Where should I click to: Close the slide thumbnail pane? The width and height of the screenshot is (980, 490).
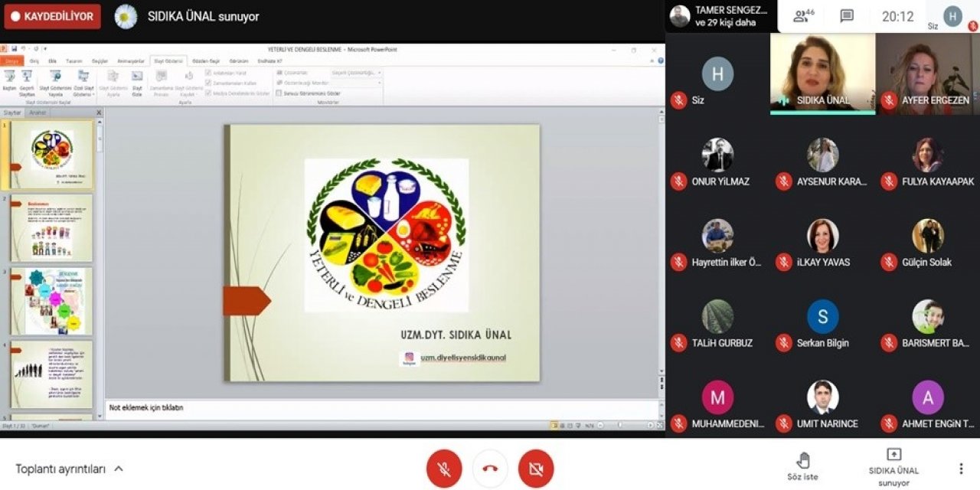(x=98, y=113)
